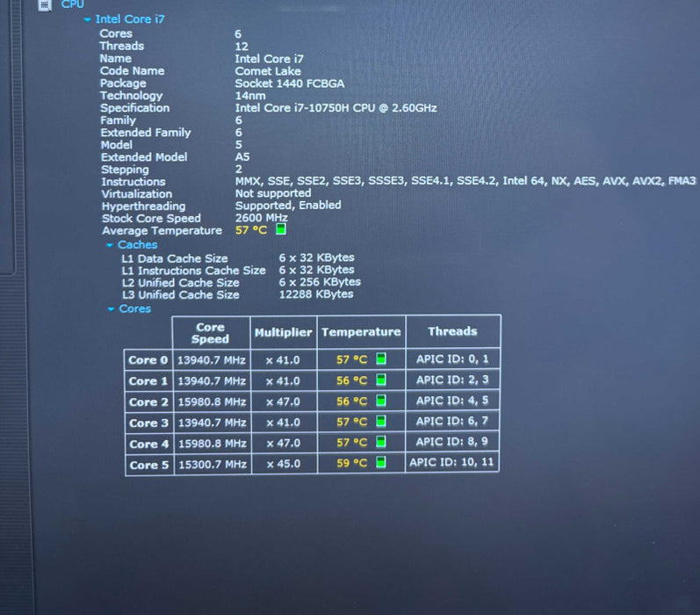Click the Threads column header

coord(452,331)
